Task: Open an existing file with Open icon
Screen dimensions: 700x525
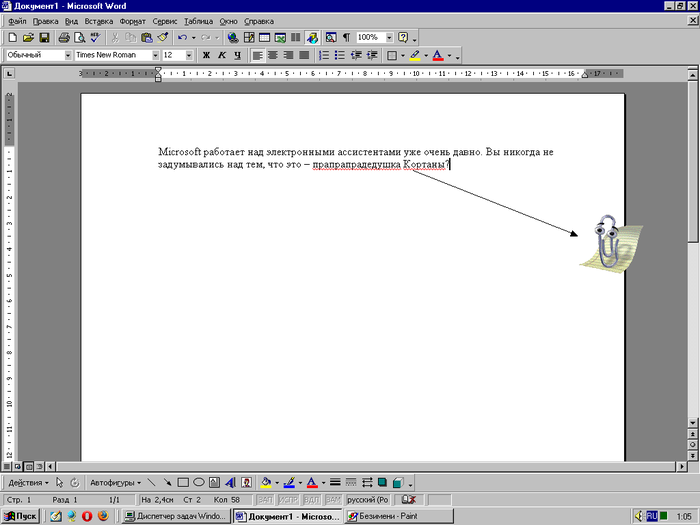Action: coord(28,37)
